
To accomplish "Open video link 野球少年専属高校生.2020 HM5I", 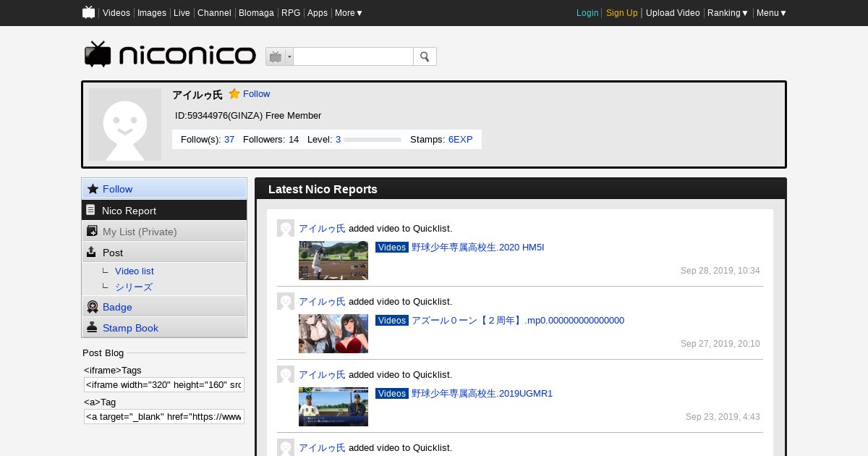I will tap(477, 247).
